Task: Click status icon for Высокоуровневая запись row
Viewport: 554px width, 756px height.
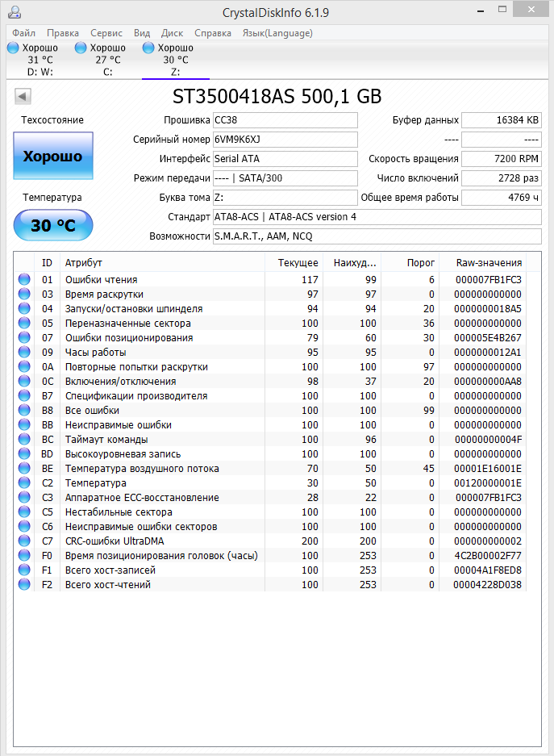Action: [24, 453]
